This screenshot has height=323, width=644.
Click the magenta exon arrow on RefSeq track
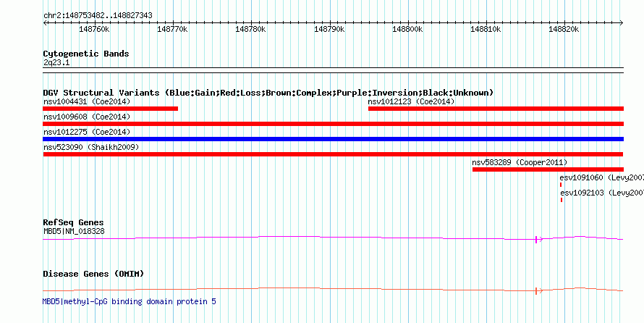tap(538, 239)
